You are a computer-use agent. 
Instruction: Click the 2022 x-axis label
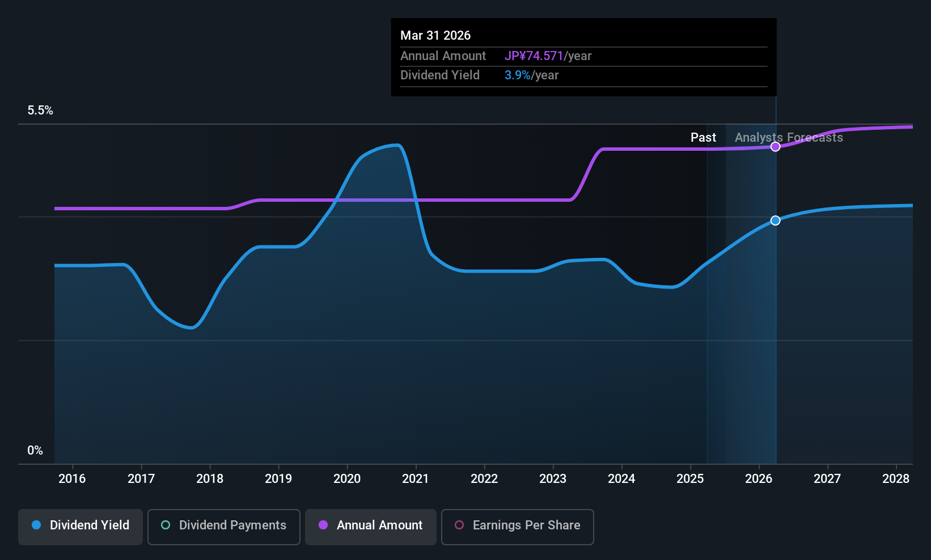(484, 479)
